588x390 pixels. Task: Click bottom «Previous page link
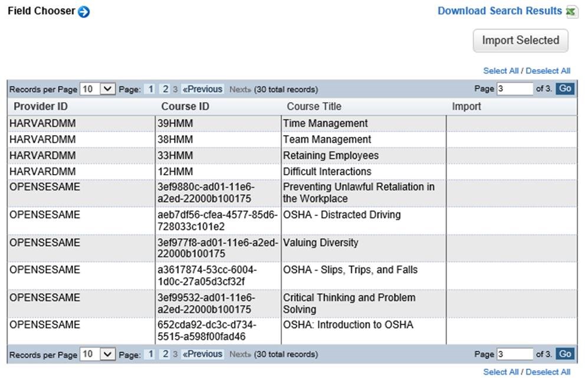(x=202, y=354)
